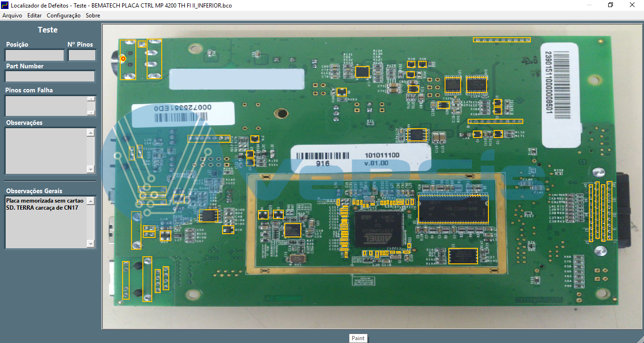Viewport: 644px width, 343px height.
Task: Select the SOIC chip marker left of R106
Action: coord(208,216)
